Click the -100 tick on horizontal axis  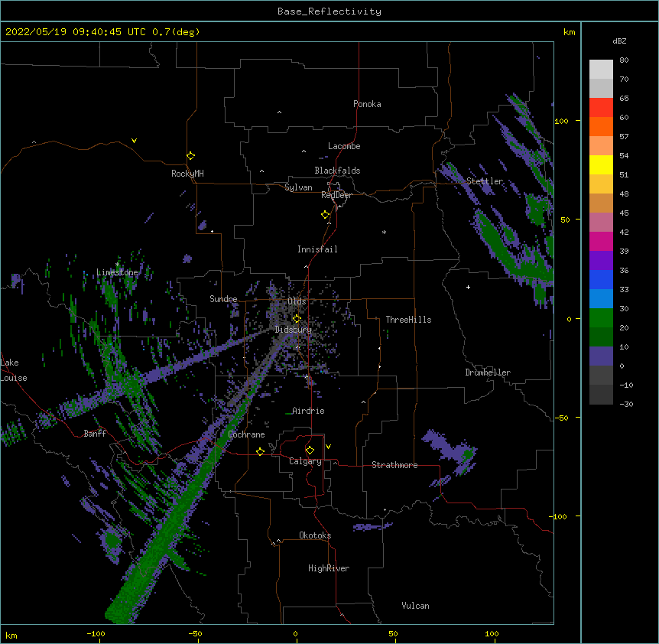click(x=96, y=633)
